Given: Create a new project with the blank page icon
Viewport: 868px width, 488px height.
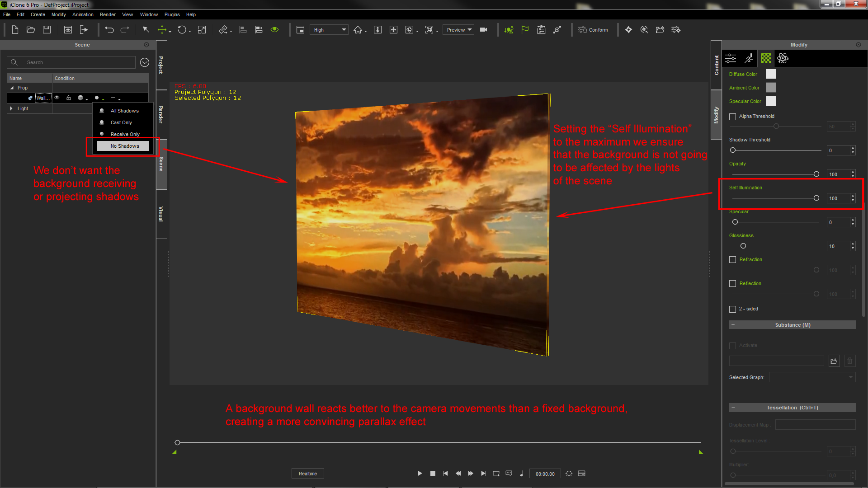Looking at the screenshot, I should [x=15, y=30].
